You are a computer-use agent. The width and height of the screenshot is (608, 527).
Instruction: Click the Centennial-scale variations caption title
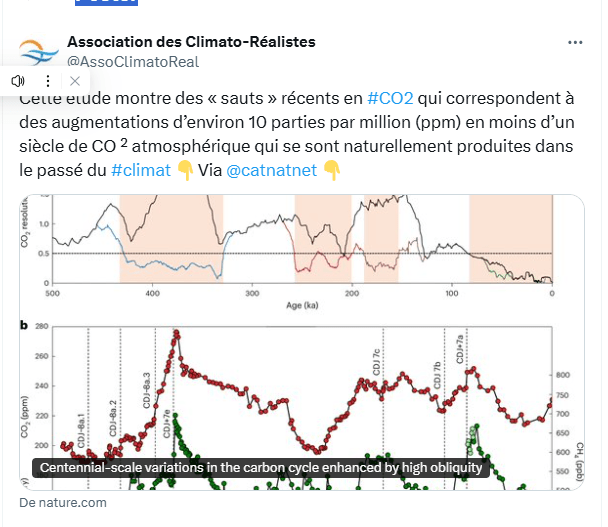click(x=261, y=467)
